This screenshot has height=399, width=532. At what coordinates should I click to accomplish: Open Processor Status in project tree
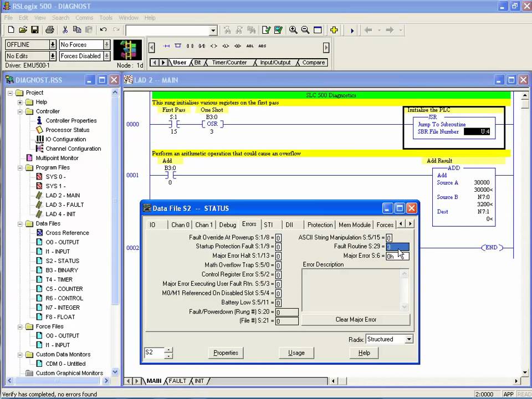click(x=67, y=130)
